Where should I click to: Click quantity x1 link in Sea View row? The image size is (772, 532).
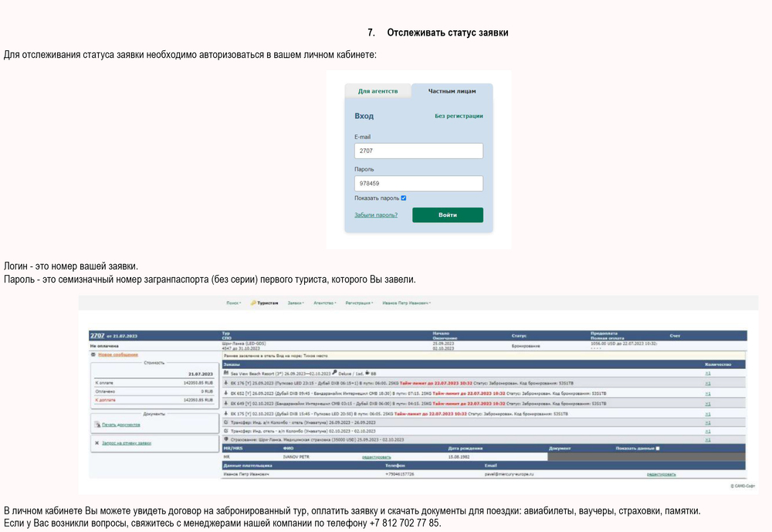click(707, 374)
